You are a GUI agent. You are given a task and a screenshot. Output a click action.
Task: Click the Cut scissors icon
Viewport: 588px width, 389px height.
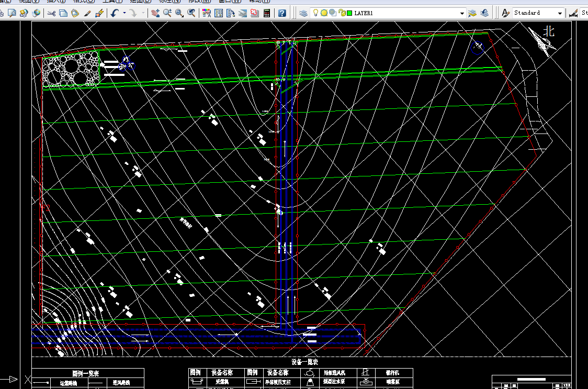point(51,13)
